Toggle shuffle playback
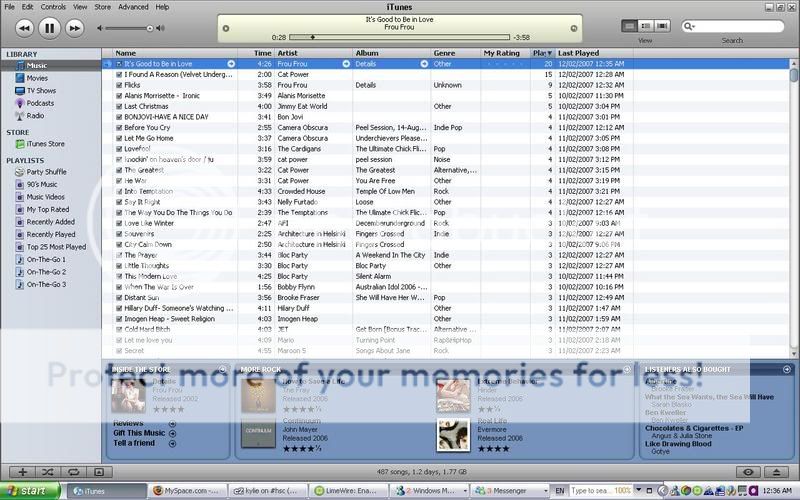The image size is (800, 500). pos(47,472)
